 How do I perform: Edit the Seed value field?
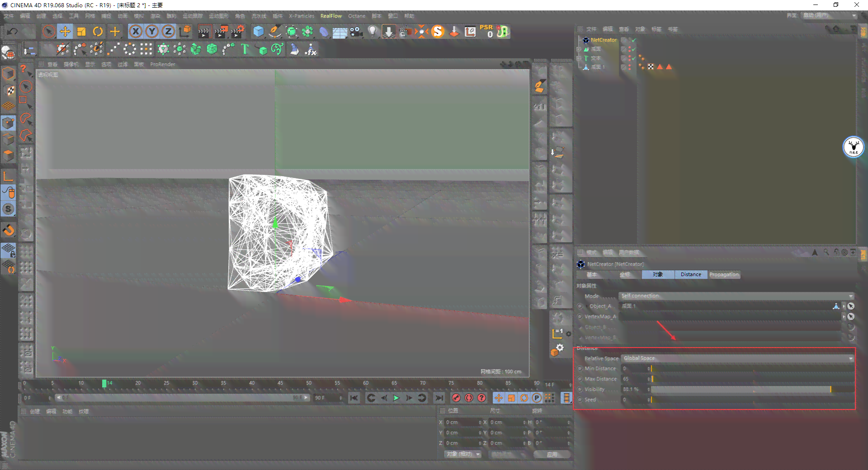[x=634, y=399]
